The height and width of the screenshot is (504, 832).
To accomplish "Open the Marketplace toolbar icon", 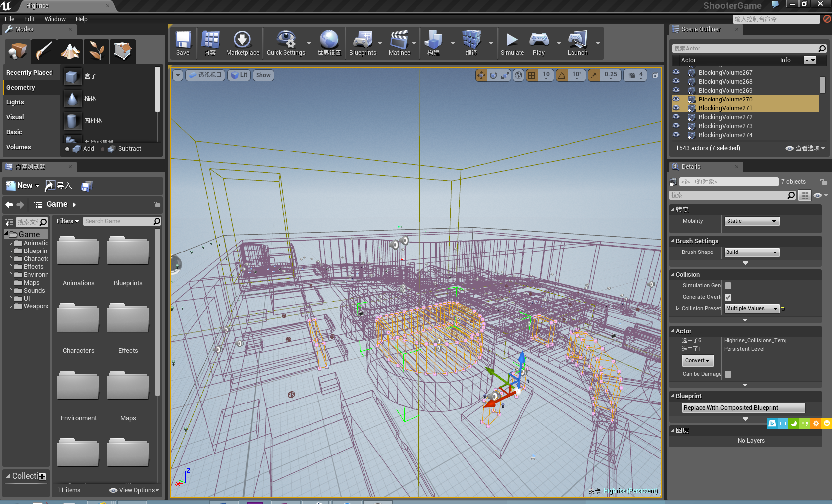I will coord(242,43).
